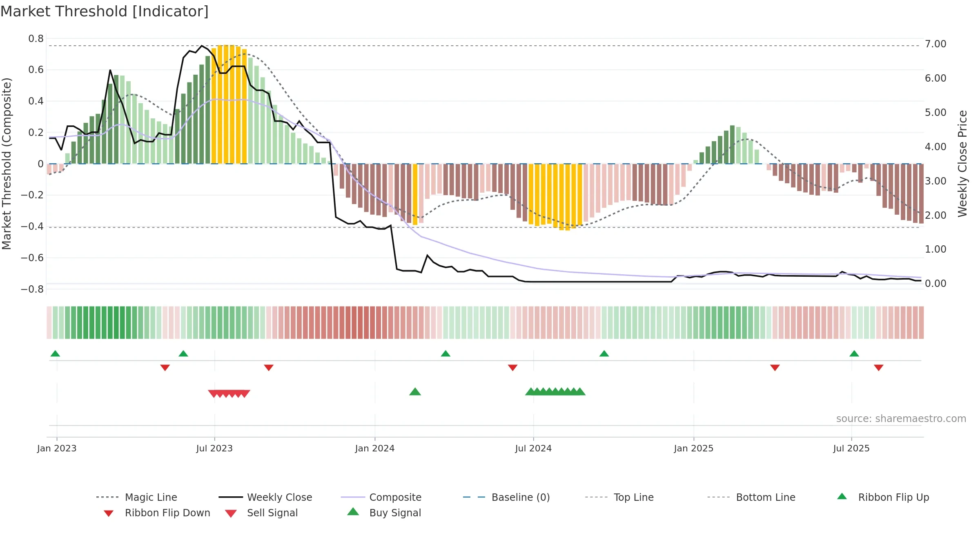This screenshot has width=980, height=551.
Task: Click the lone Buy Signal marker in February 2024
Action: 415,391
